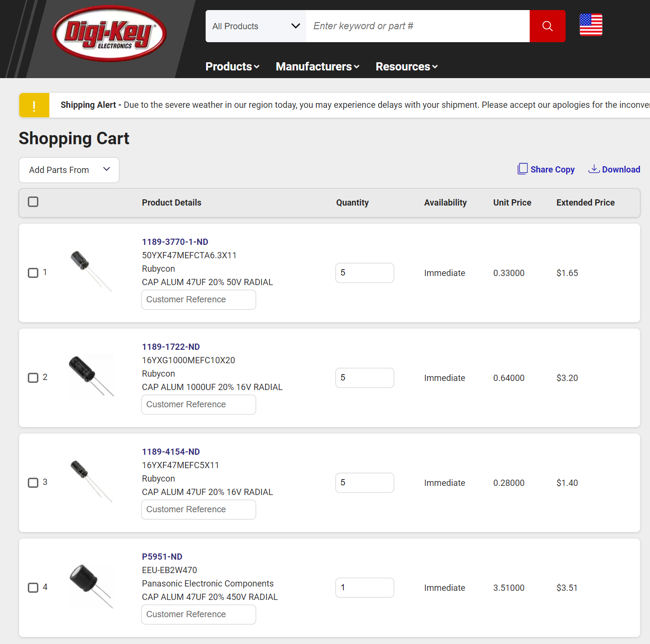Image resolution: width=650 pixels, height=644 pixels.
Task: Click the Digi-Key Electronics logo
Action: (x=109, y=34)
